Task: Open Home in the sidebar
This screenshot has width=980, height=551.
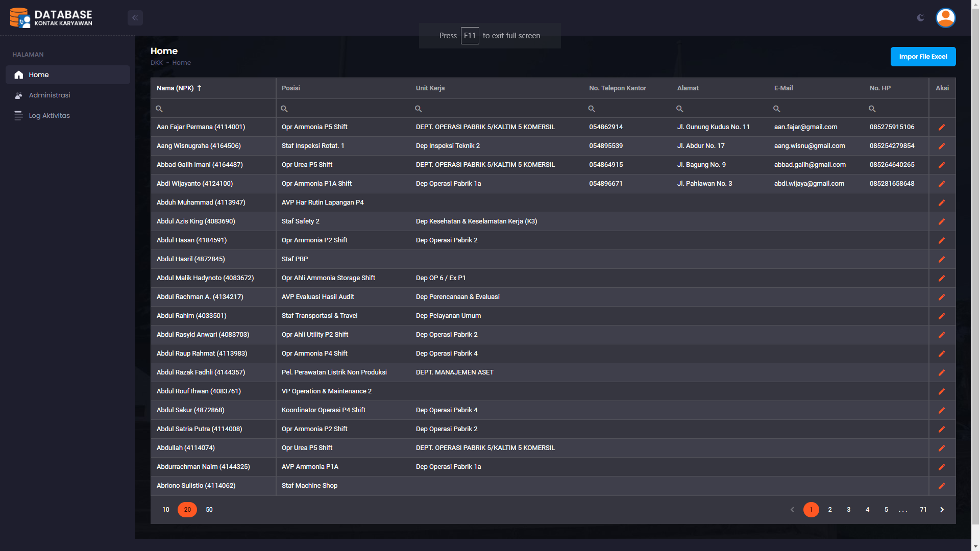Action: [68, 74]
